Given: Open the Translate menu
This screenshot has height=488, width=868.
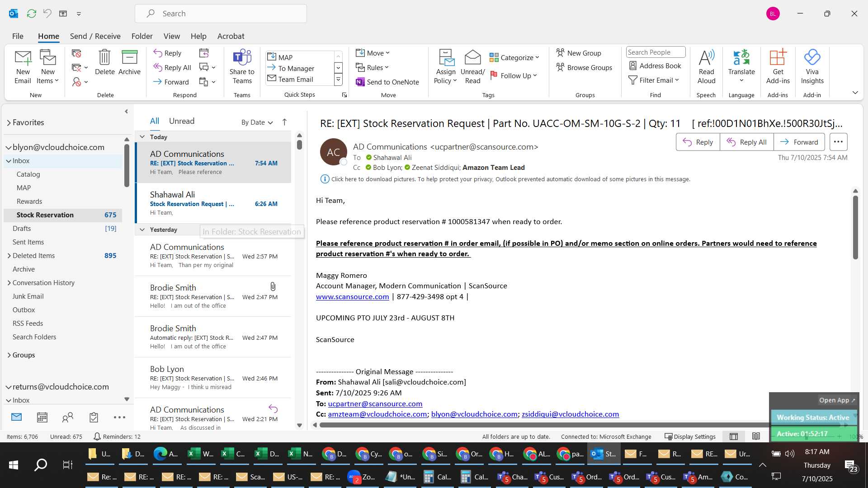Looking at the screenshot, I should click(x=741, y=67).
